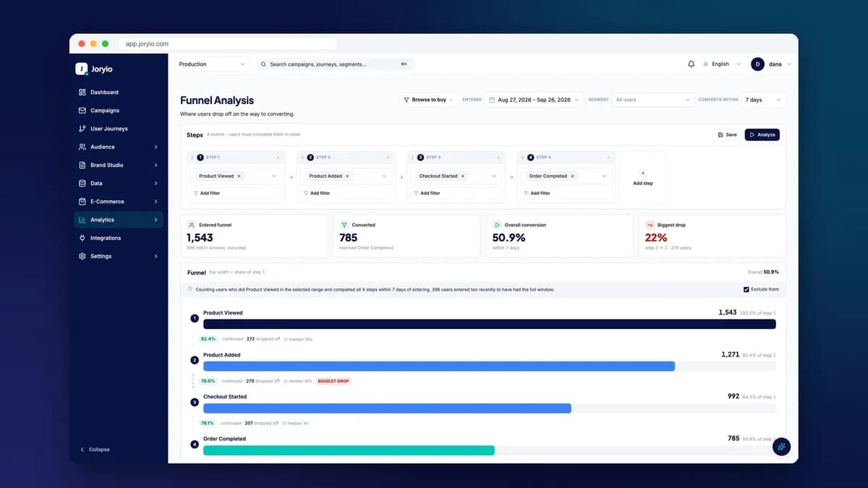
Task: Click the Joryio logo icon
Action: tap(82, 69)
